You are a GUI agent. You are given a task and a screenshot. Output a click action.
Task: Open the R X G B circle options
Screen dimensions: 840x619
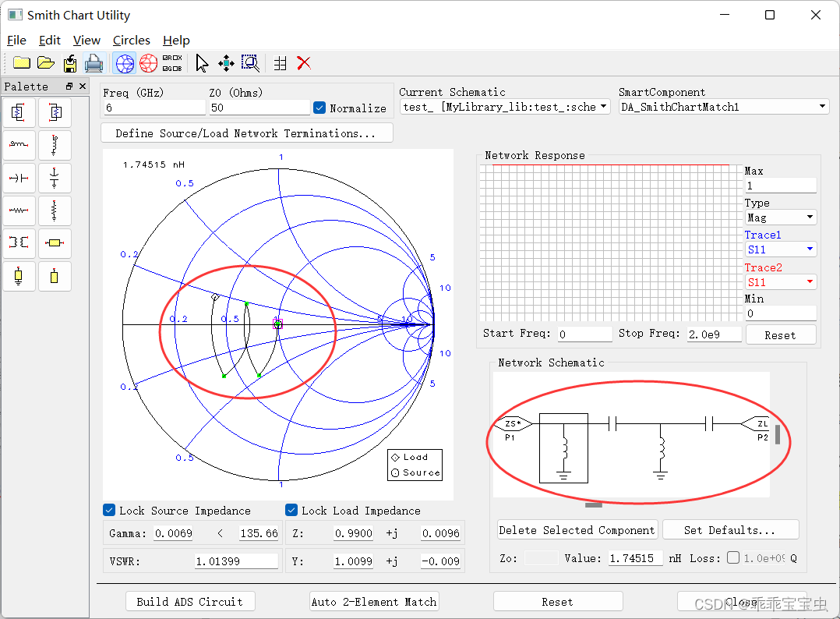[172, 63]
